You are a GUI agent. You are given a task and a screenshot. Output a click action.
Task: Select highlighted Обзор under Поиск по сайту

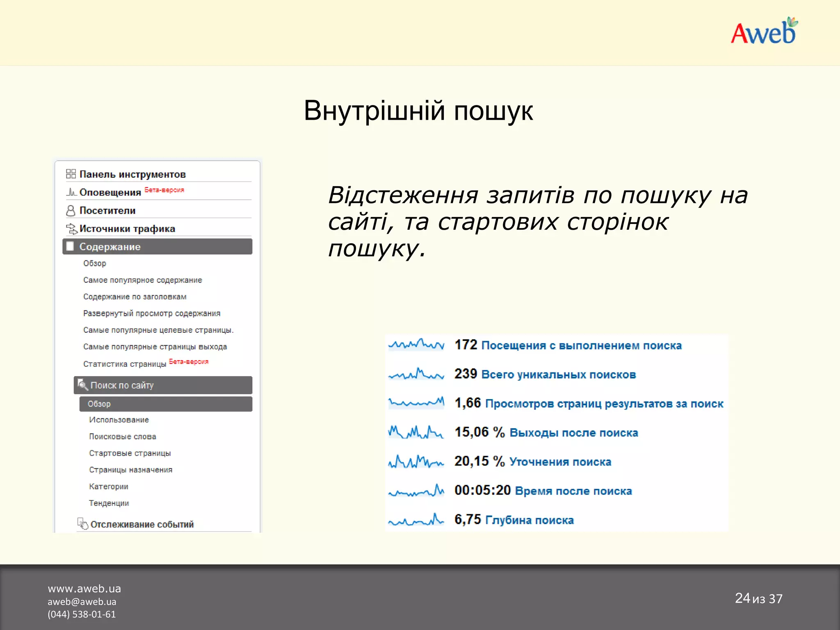point(166,404)
